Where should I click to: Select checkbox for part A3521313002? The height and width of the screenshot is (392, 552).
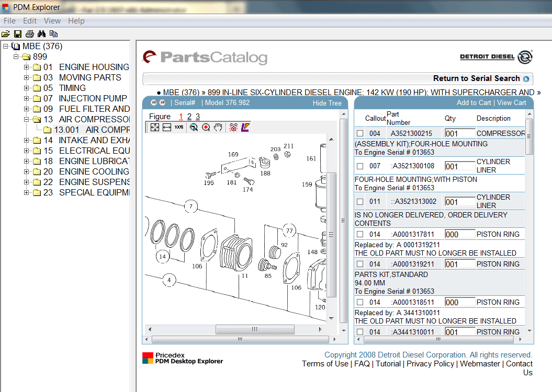360,202
